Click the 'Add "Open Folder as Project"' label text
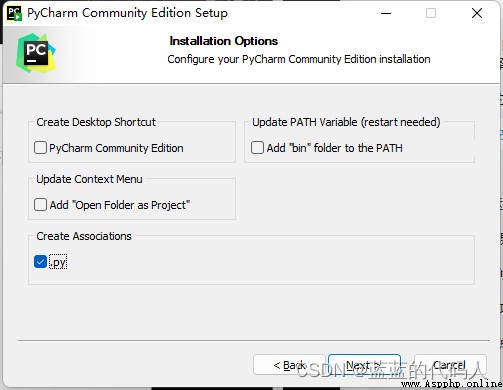 tap(120, 205)
